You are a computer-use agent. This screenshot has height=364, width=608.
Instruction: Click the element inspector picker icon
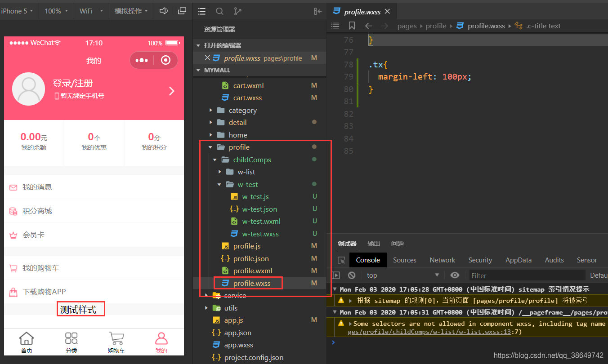(x=341, y=260)
